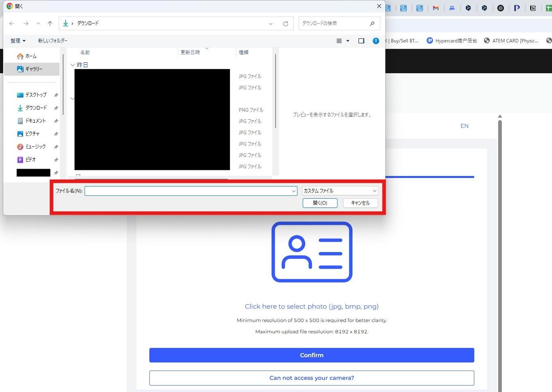Click the search magnifier in ダウンロードの検索
Image resolution: width=552 pixels, height=392 pixels.
tap(372, 23)
